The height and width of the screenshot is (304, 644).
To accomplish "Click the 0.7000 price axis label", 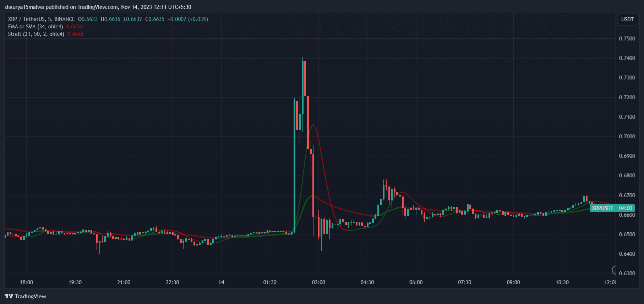I will point(627,137).
